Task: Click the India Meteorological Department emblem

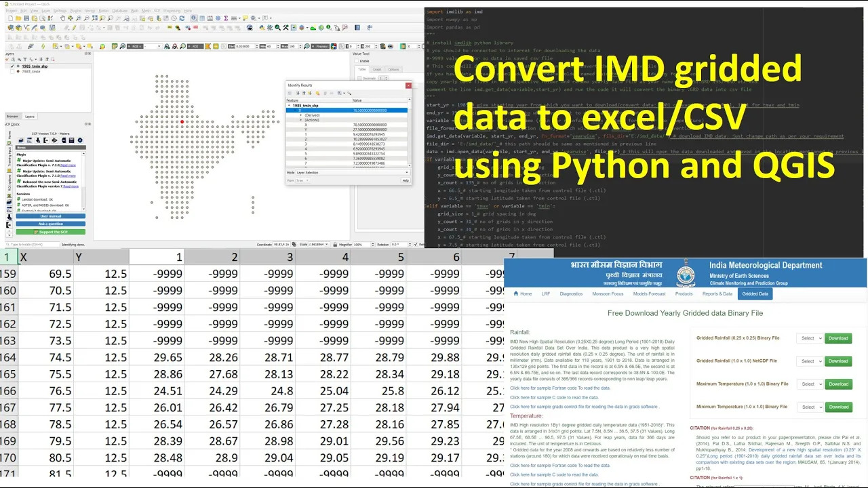Action: (686, 273)
